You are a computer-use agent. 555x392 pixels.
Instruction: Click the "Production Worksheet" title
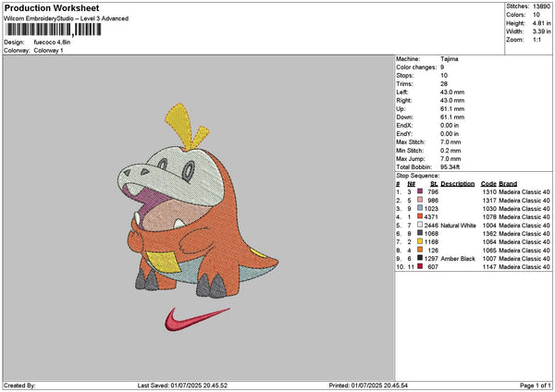click(x=52, y=7)
